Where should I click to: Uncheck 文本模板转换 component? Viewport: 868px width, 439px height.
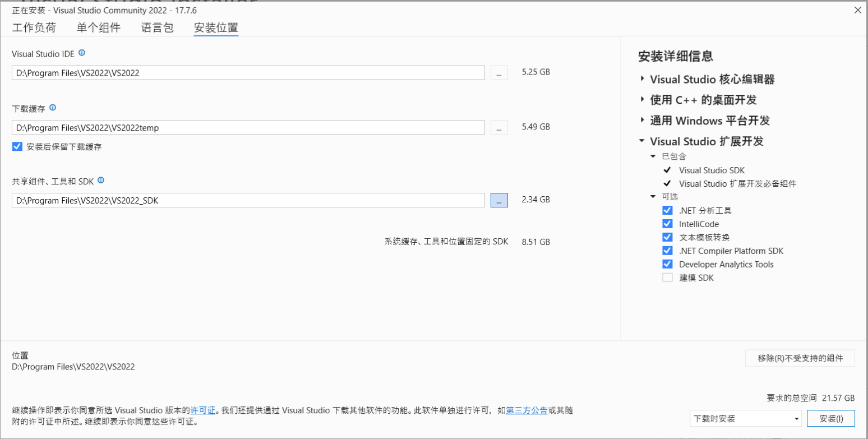pyautogui.click(x=667, y=238)
